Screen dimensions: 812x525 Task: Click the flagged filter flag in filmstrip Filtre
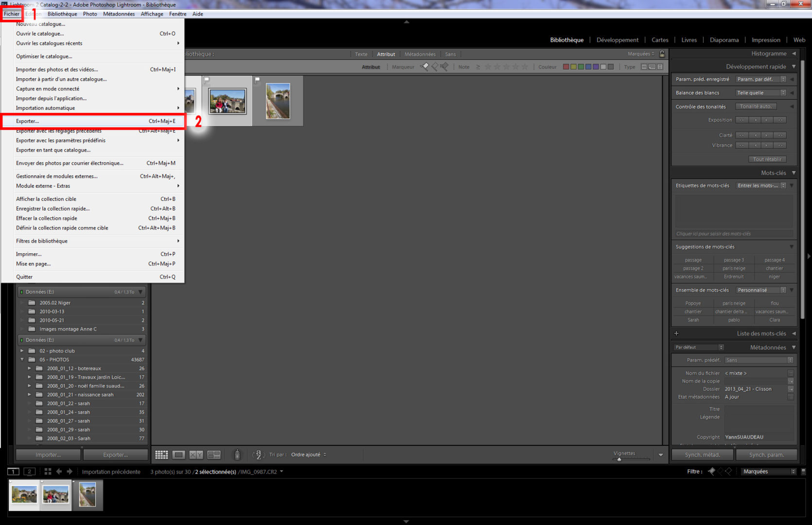(712, 472)
